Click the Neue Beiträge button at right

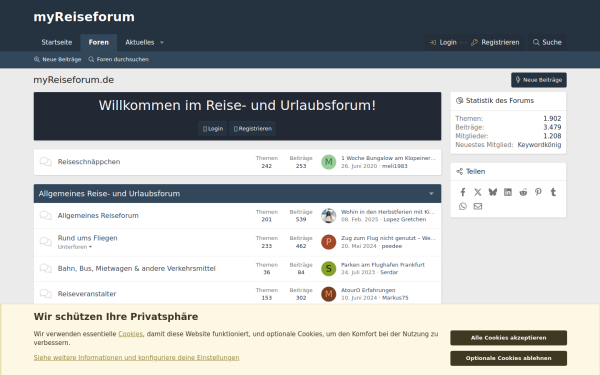coord(539,80)
